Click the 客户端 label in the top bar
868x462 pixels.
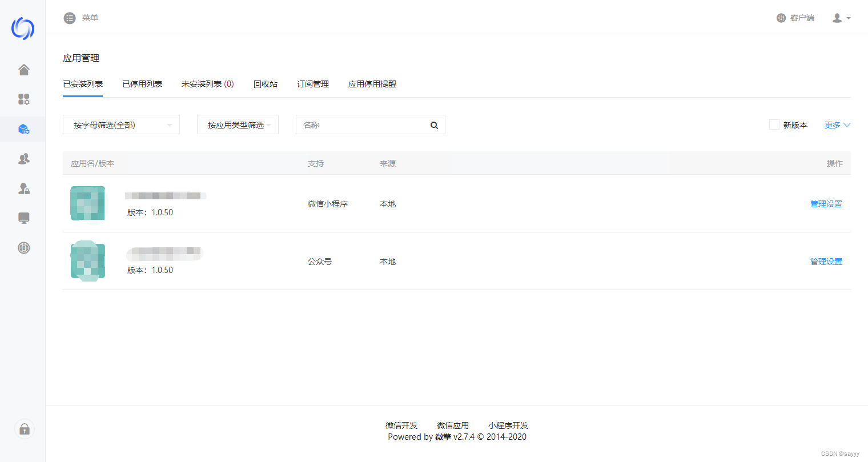802,18
